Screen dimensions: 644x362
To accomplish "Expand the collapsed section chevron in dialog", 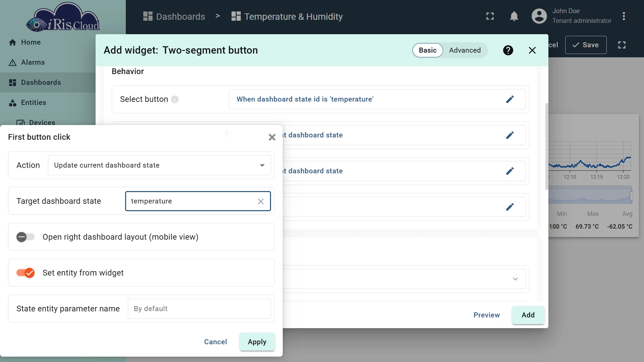I will tap(515, 279).
